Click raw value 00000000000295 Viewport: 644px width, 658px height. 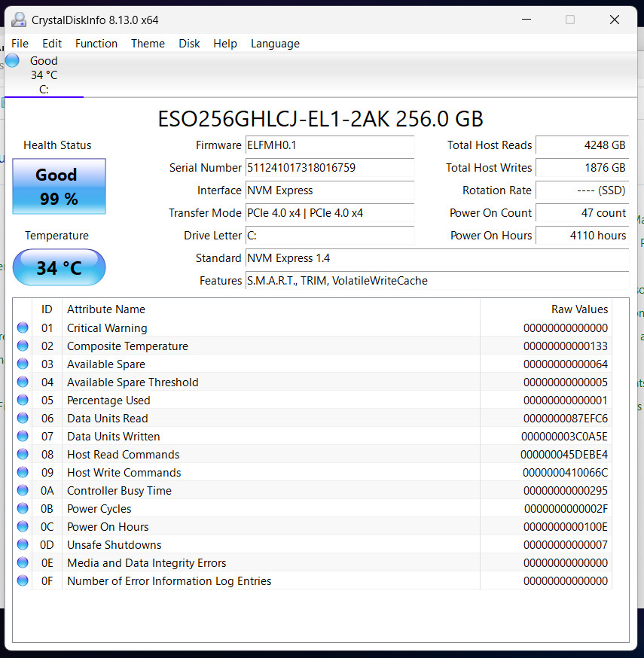(566, 491)
